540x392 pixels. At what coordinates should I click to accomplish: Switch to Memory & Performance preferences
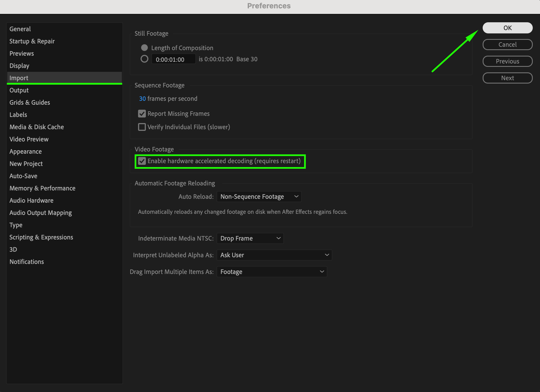pyautogui.click(x=42, y=188)
